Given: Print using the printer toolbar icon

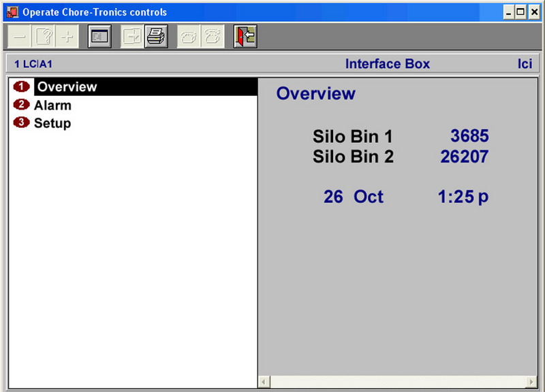Looking at the screenshot, I should point(156,37).
